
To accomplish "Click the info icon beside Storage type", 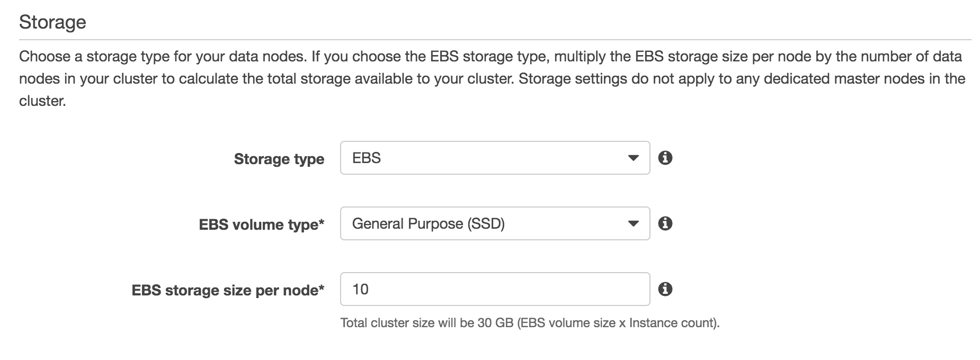I will (665, 158).
